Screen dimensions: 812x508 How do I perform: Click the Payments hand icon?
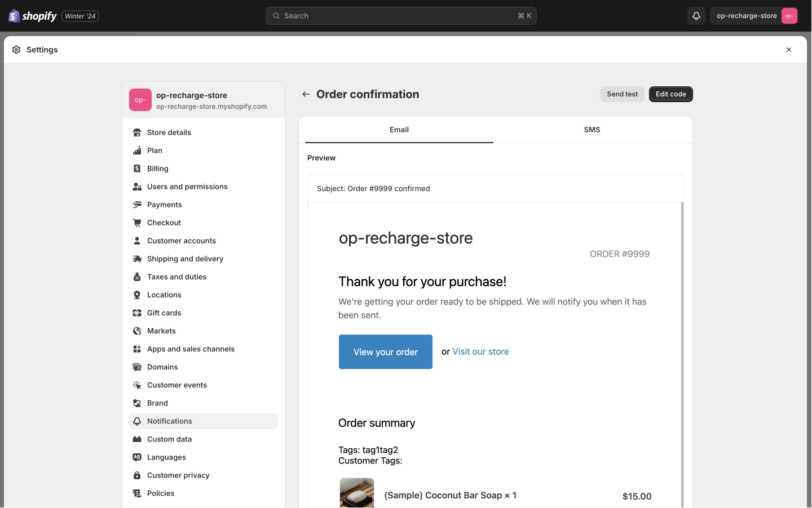[137, 205]
